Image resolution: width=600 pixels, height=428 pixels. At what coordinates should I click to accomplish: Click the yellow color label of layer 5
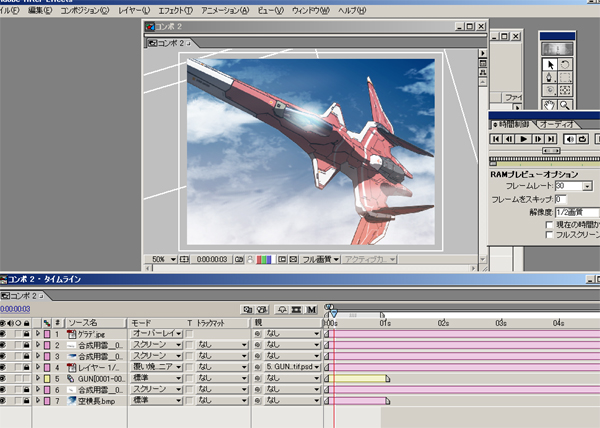[x=47, y=379]
